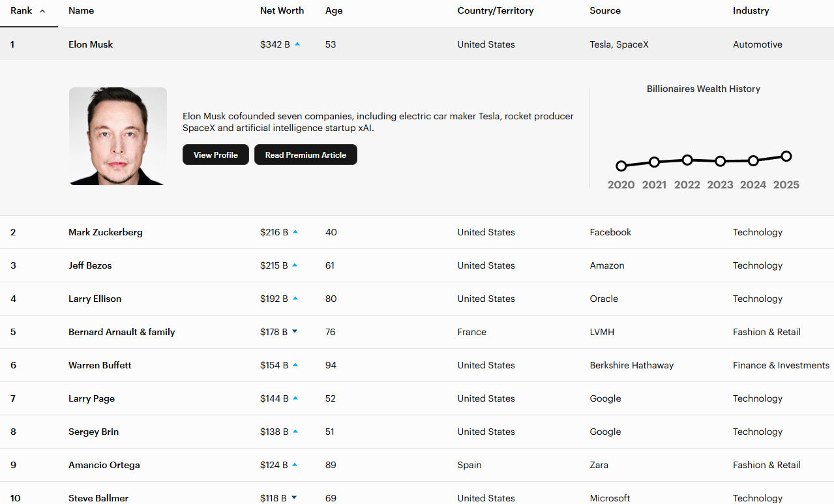
Task: Click the LVMH source cell
Action: (x=602, y=332)
